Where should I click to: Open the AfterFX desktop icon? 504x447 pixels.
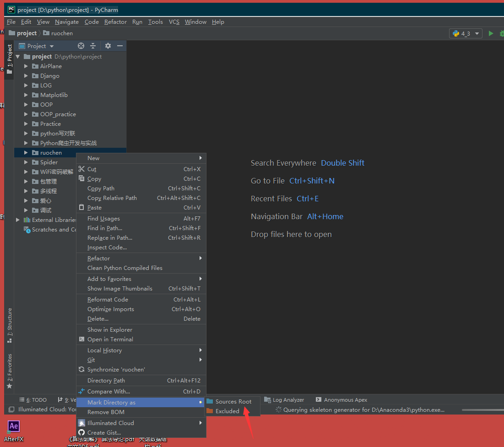13,431
